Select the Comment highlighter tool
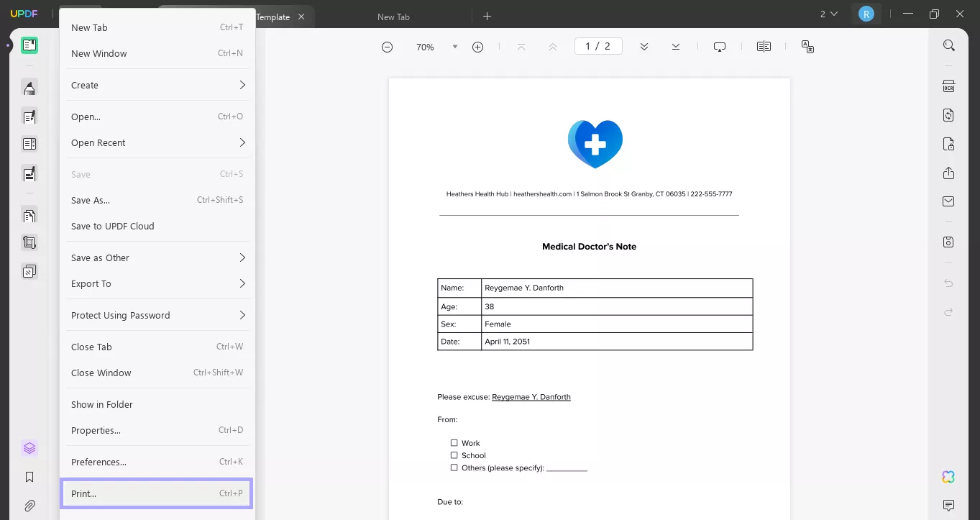The image size is (980, 520). [29, 88]
